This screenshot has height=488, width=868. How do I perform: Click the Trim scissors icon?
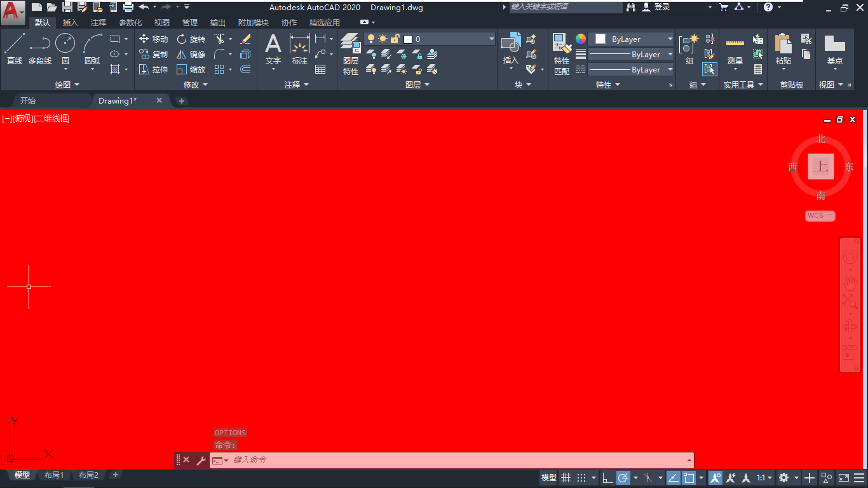click(219, 39)
